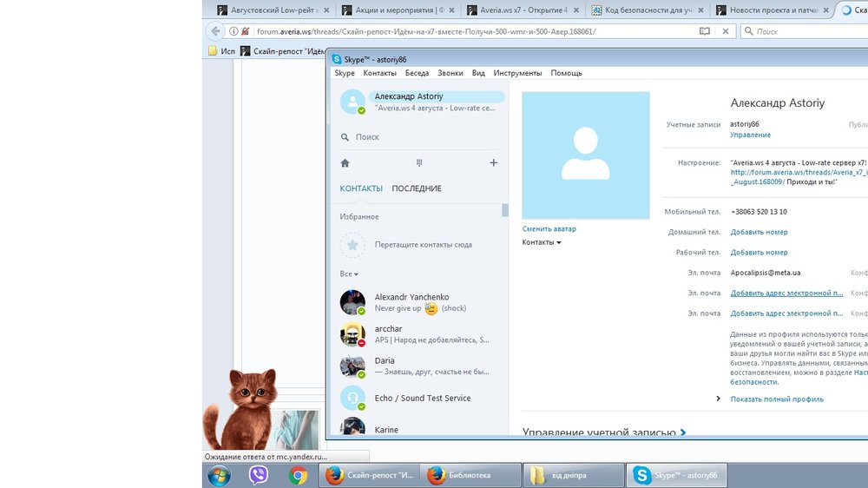Select contact Alexandr Yanchenko
Image resolution: width=868 pixels, height=488 pixels.
coord(411,297)
